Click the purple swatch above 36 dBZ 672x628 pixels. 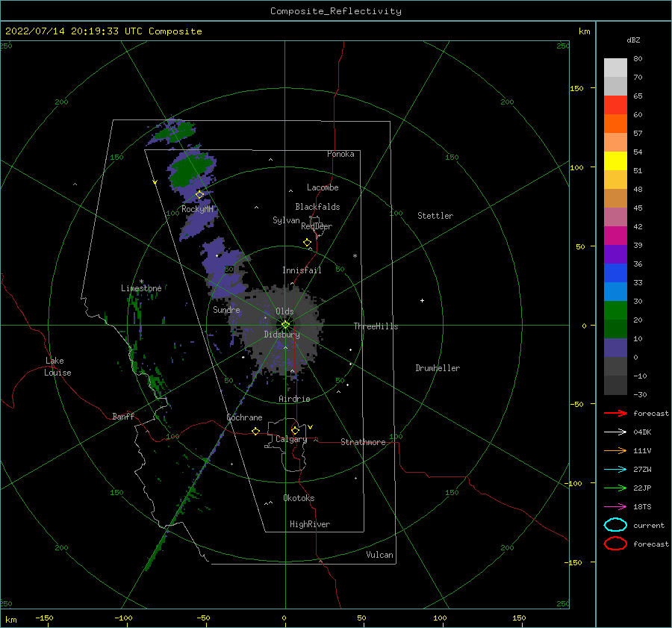coord(615,254)
